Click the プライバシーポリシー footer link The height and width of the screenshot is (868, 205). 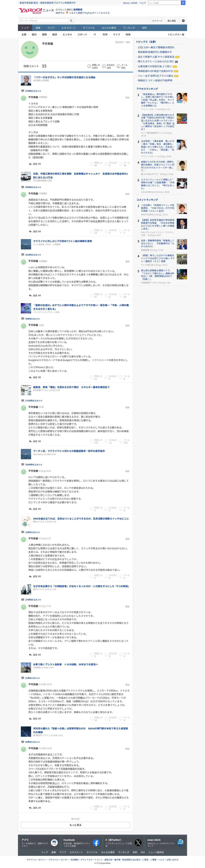point(37,859)
